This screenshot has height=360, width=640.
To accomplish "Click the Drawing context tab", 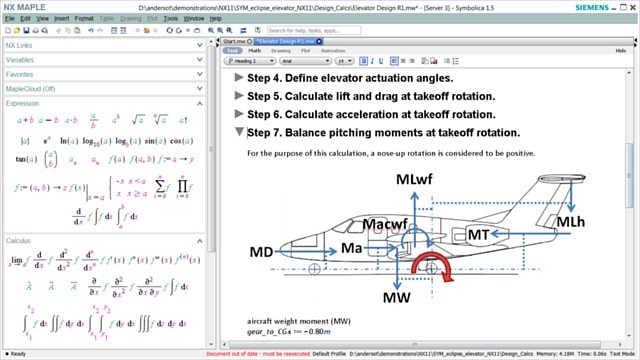I will click(x=281, y=51).
